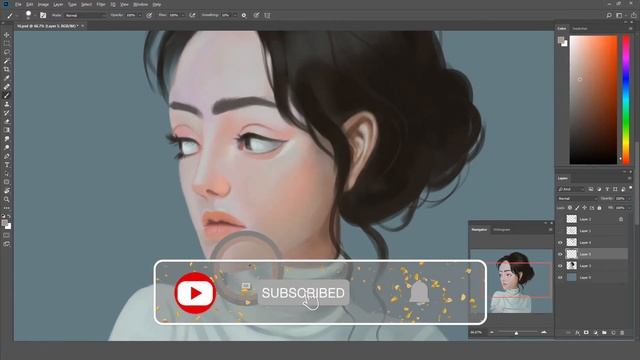The image size is (640, 360).
Task: Open the File menu
Action: pyautogui.click(x=18, y=4)
